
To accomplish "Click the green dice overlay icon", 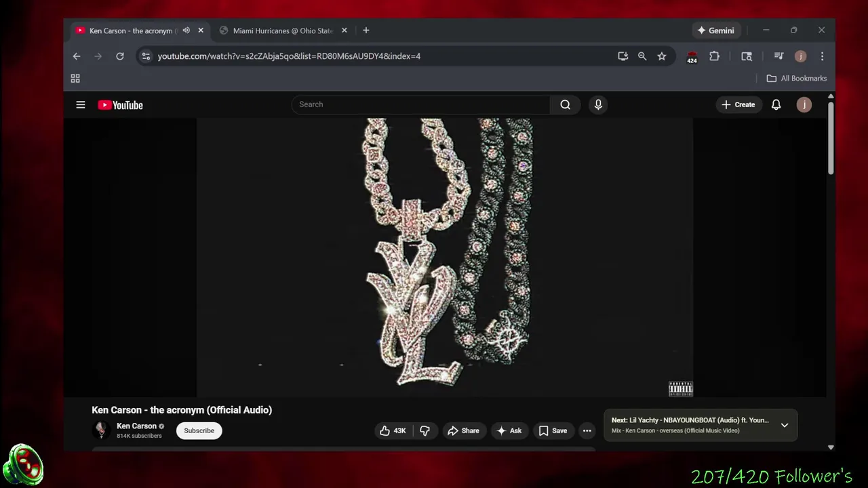I will [23, 465].
